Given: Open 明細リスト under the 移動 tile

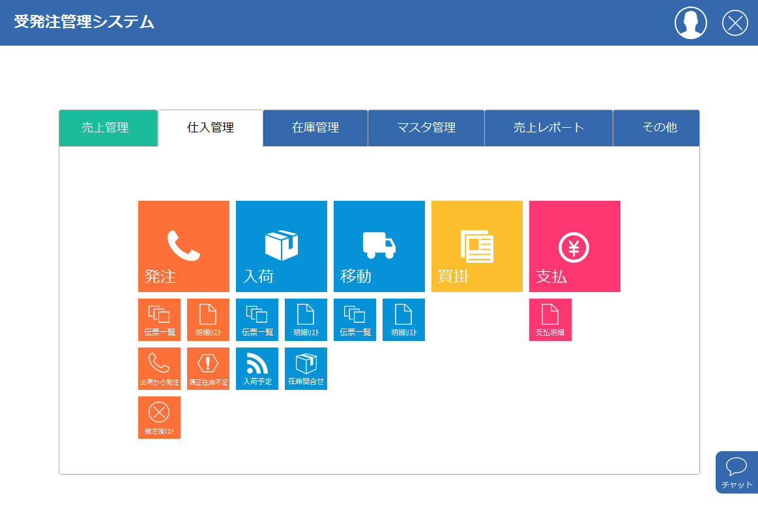Looking at the screenshot, I should point(403,319).
